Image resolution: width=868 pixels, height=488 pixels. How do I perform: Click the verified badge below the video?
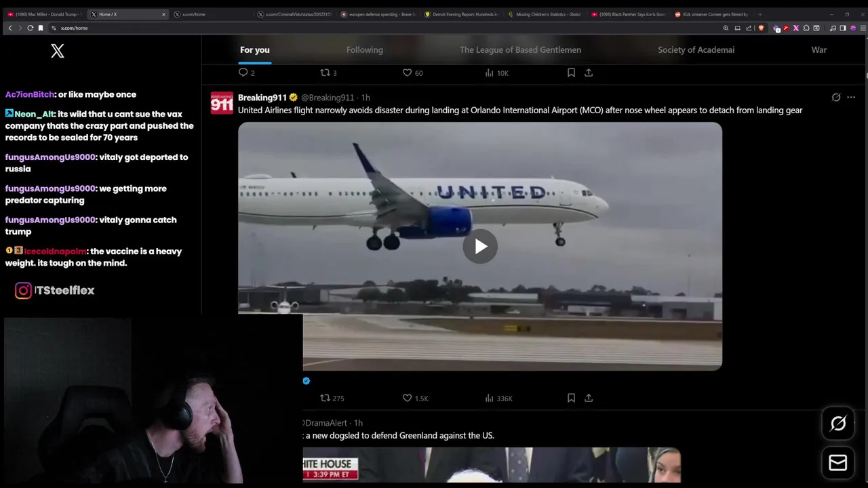[x=307, y=381]
